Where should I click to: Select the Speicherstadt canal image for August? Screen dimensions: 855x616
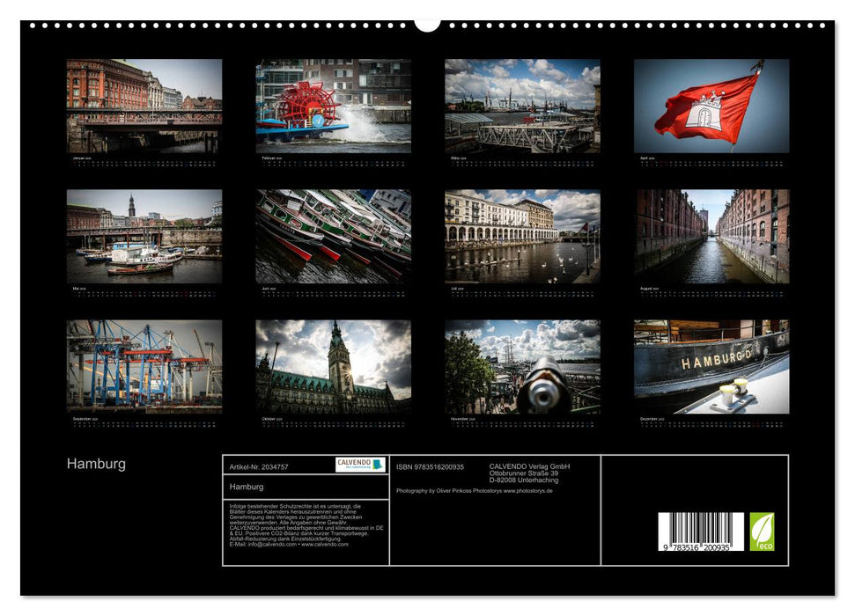click(711, 236)
